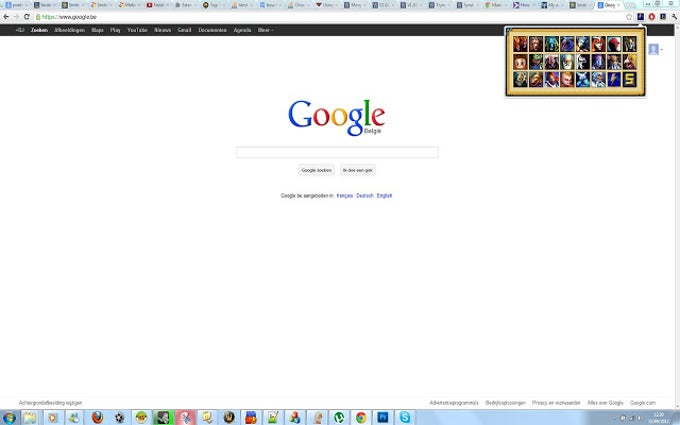
Task: Switch to Chrome taskbar icon
Action: click(x=361, y=418)
